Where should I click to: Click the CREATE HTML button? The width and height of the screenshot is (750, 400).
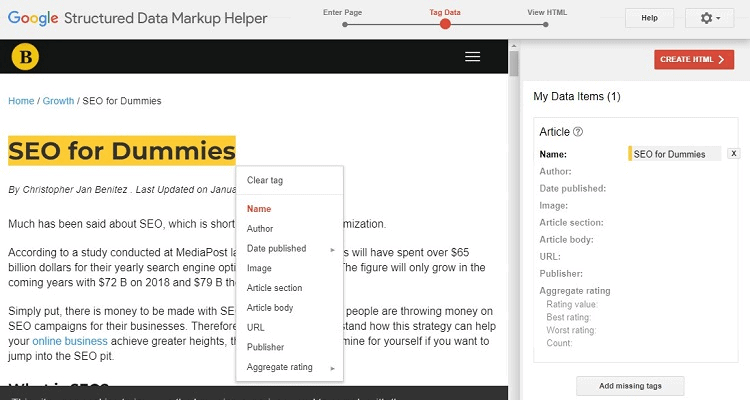click(694, 59)
